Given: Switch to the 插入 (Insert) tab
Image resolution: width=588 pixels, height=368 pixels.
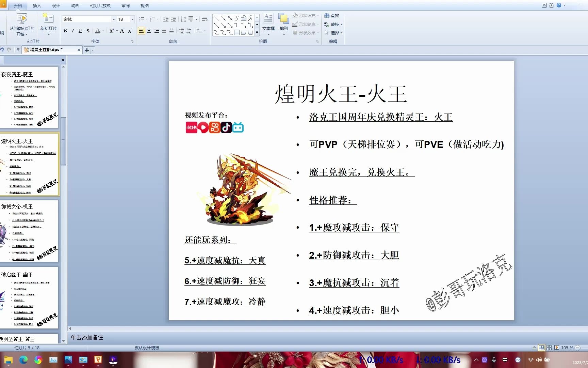Looking at the screenshot, I should (37, 5).
